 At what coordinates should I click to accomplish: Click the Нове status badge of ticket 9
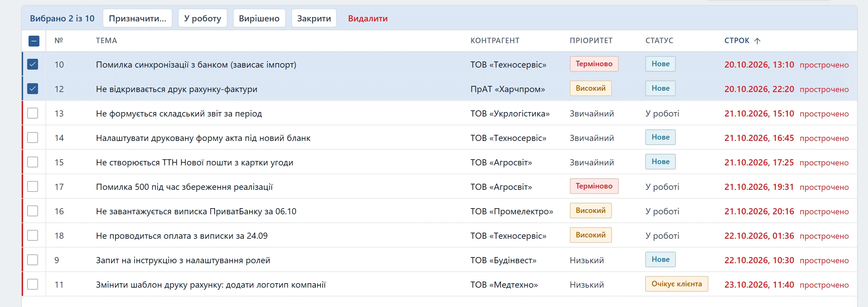(660, 259)
